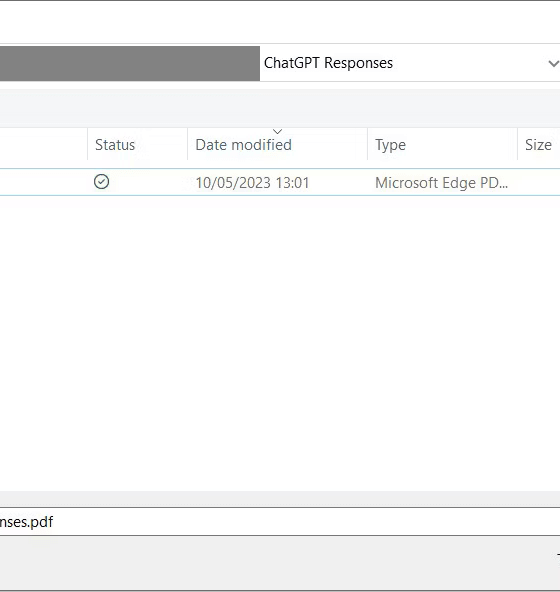
Task: Click divider left of the Status header
Action: tap(88, 145)
